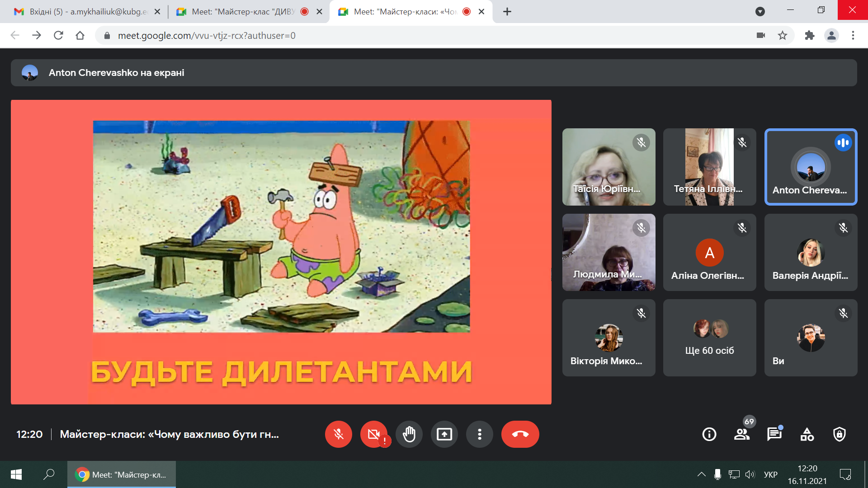Open chat with everyone panel

click(774, 434)
